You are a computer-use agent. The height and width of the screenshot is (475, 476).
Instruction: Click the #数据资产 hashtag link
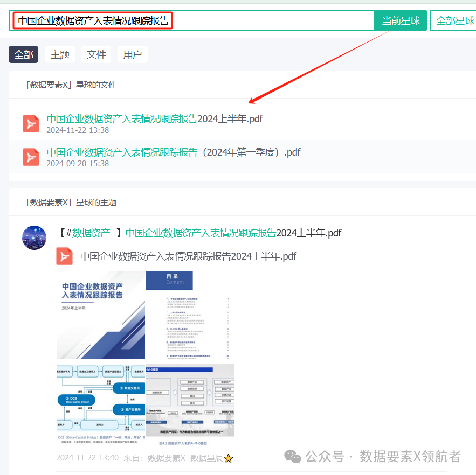[88, 233]
